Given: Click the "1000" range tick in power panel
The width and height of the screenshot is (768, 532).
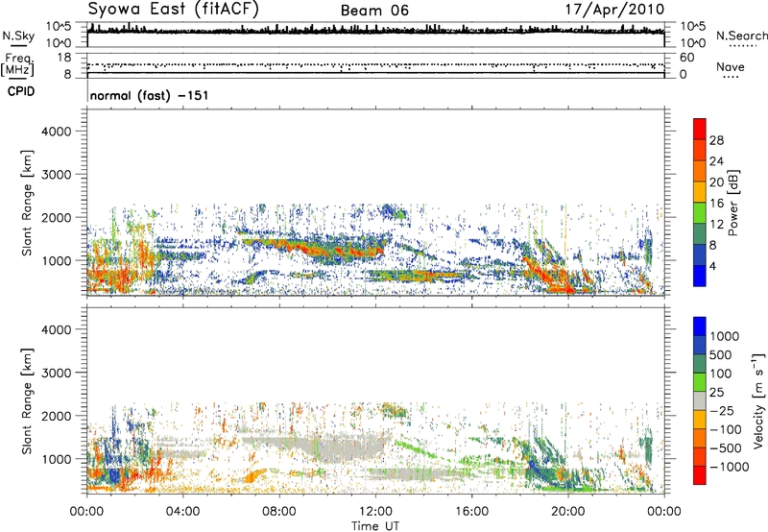Looking at the screenshot, I should tap(57, 260).
